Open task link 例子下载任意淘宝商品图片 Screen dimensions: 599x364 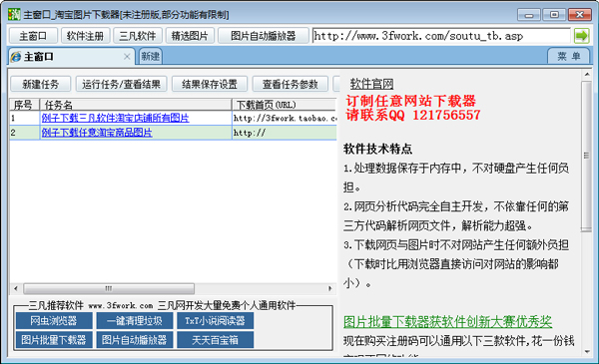97,133
